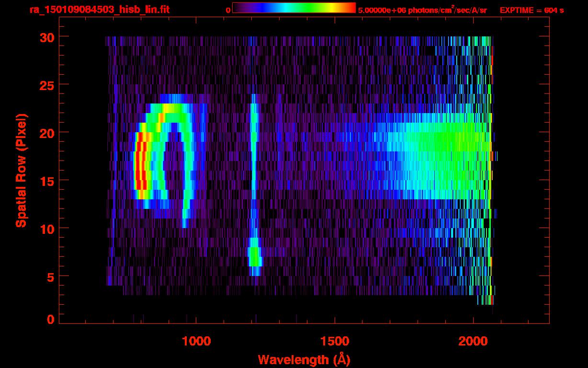This screenshot has width=588, height=368.
Task: Click the y-axis tick label 10
Action: 46,229
